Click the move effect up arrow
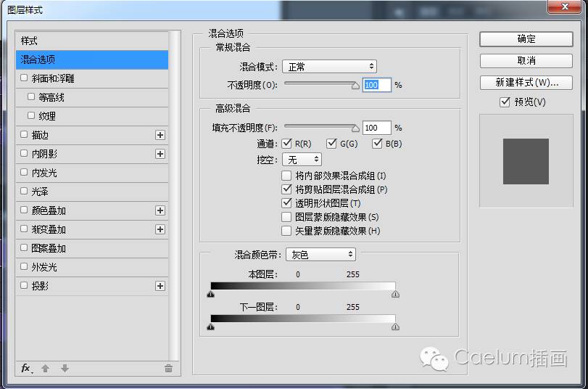This screenshot has height=389, width=588. pos(46,369)
